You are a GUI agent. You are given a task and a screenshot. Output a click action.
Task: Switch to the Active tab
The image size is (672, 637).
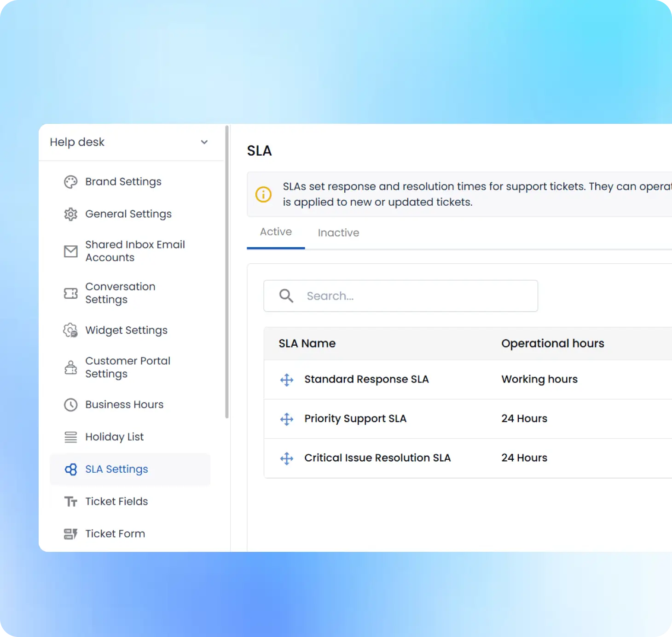tap(276, 232)
